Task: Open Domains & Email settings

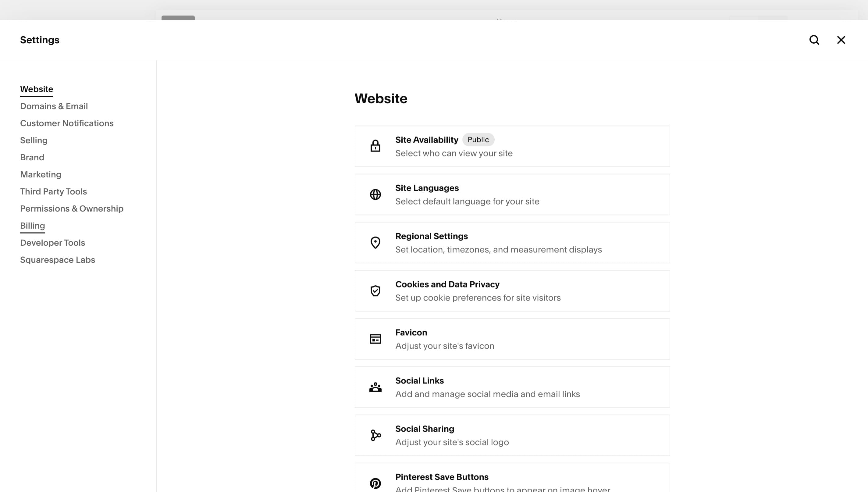Action: pos(54,106)
